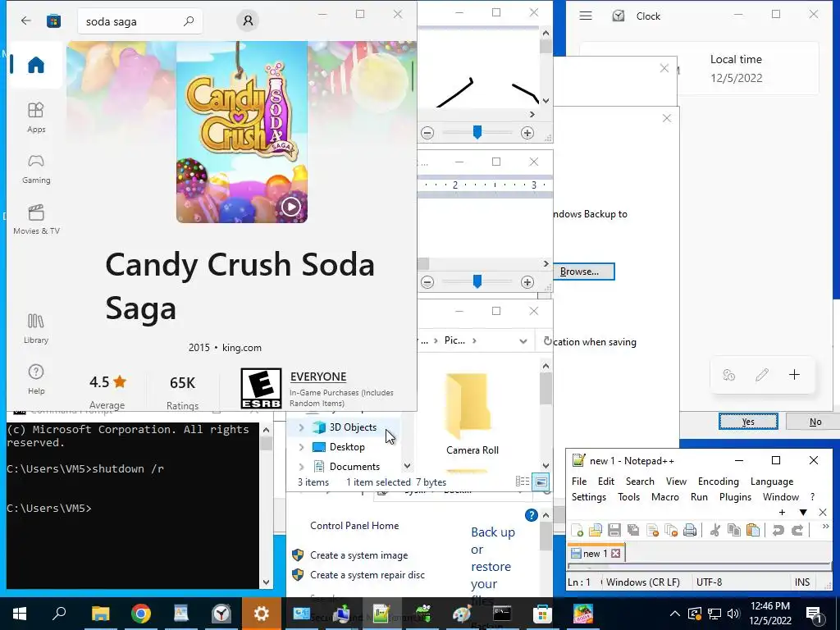Open the Plugins menu in Notepad++
This screenshot has height=630, width=840.
pos(735,496)
